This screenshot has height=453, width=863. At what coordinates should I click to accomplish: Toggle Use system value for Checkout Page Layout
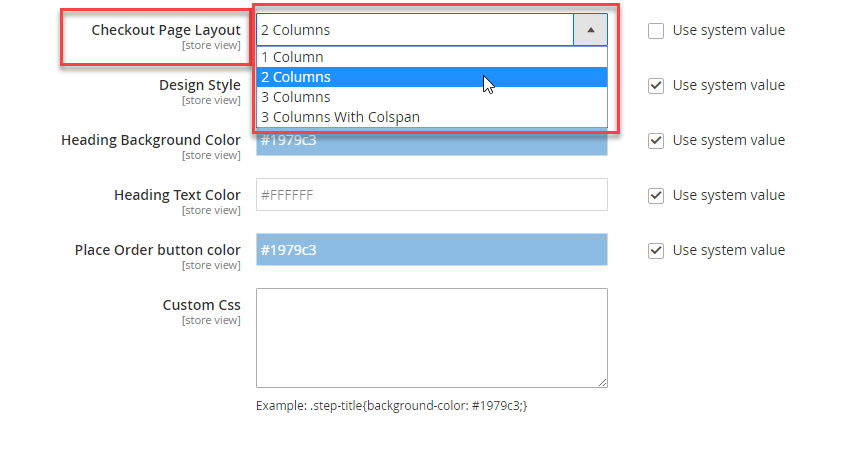pos(656,30)
